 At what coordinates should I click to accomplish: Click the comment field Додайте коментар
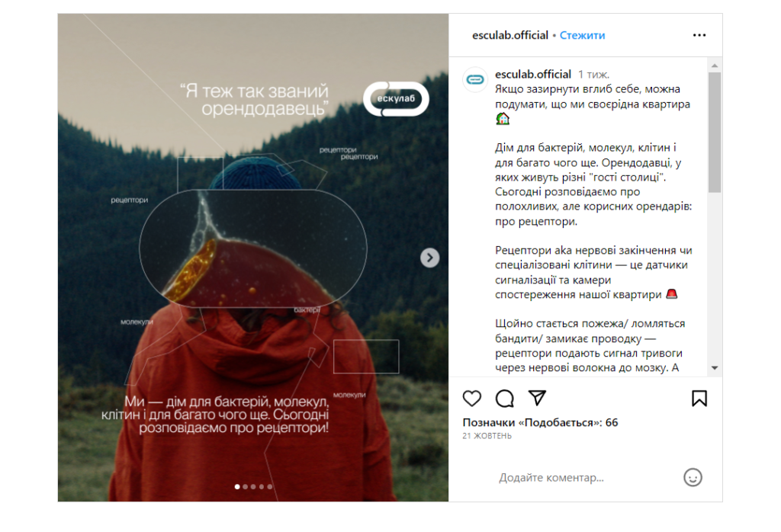click(x=551, y=478)
